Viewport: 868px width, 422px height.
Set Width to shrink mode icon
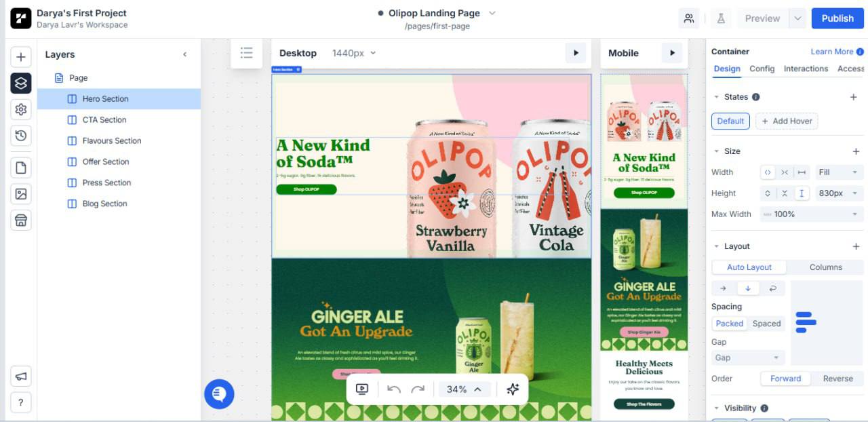tap(785, 172)
